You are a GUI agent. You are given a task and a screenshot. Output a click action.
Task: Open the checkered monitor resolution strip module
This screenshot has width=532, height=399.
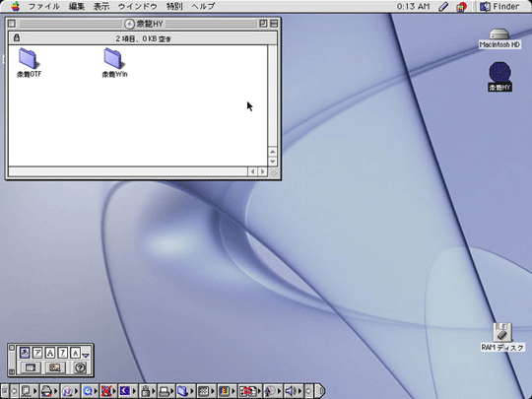(206, 391)
